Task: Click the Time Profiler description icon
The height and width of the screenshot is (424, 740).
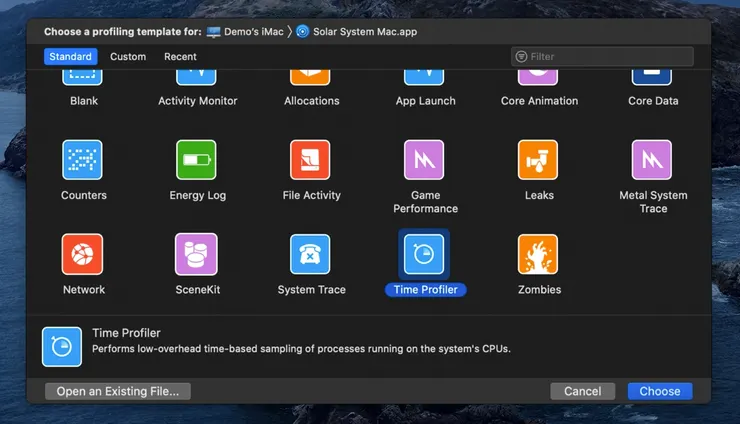Action: [62, 347]
